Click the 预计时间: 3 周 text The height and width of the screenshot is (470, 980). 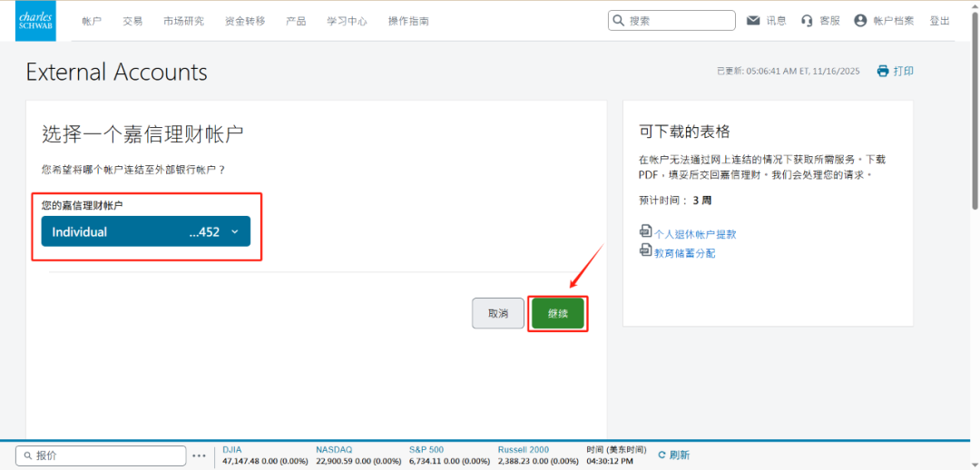pos(675,201)
